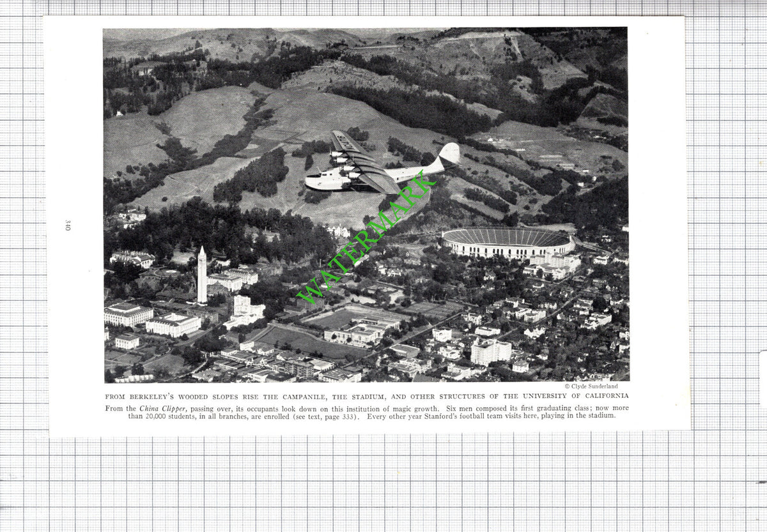The height and width of the screenshot is (532, 767).
Task: Click the "© Clyde Sunderland" photo credit
Action: click(591, 386)
